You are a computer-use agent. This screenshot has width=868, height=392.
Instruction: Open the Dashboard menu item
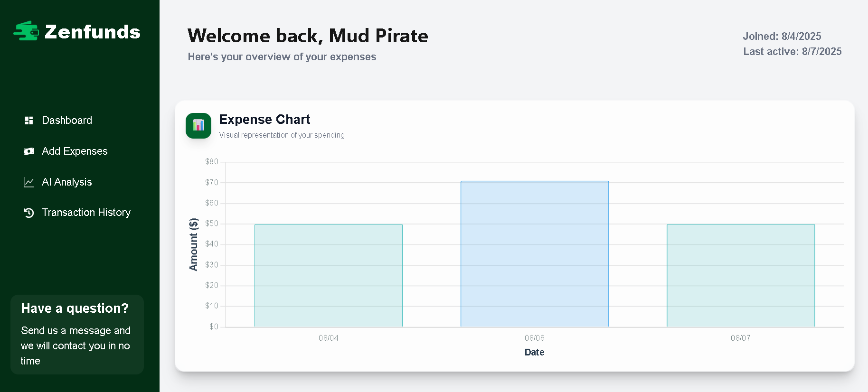pyautogui.click(x=67, y=121)
